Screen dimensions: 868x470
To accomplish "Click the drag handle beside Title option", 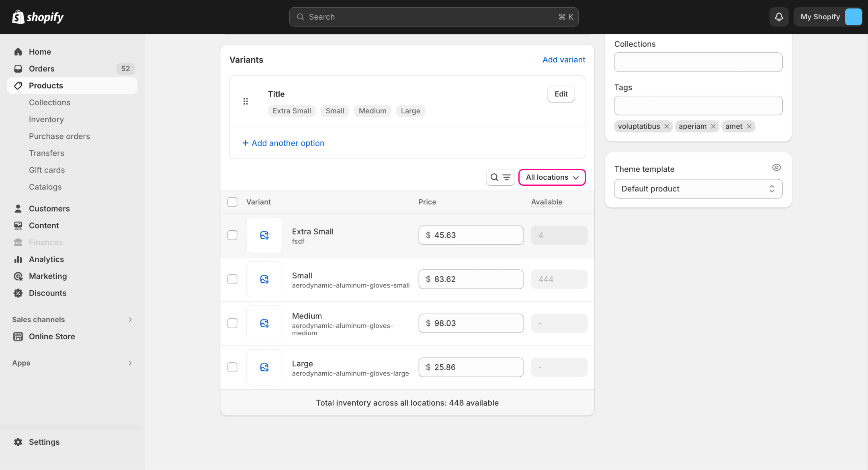I will pyautogui.click(x=246, y=101).
